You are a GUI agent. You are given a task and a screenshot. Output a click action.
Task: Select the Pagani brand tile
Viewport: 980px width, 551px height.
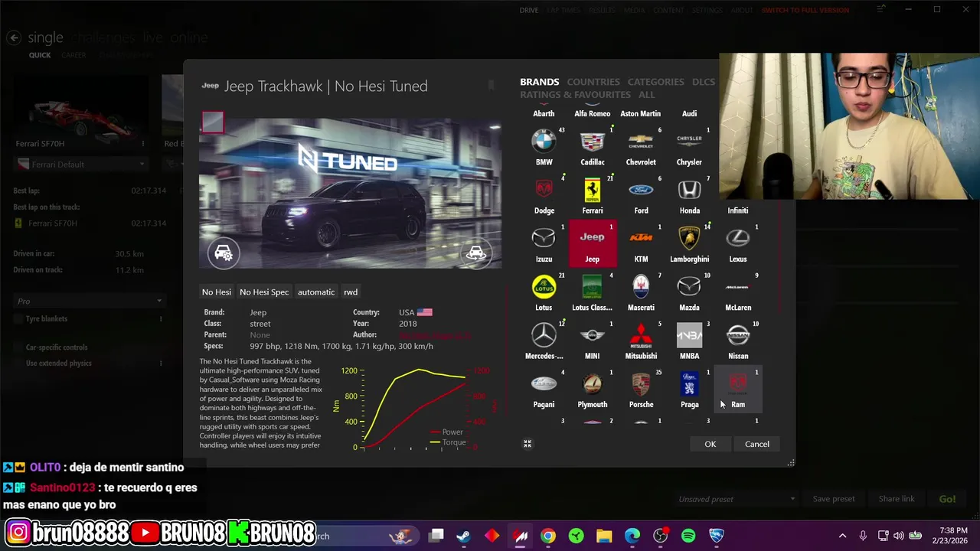coord(544,389)
